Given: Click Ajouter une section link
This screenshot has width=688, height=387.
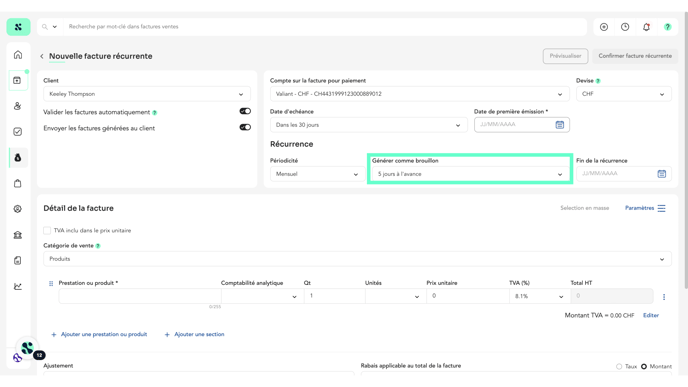Looking at the screenshot, I should (194, 334).
